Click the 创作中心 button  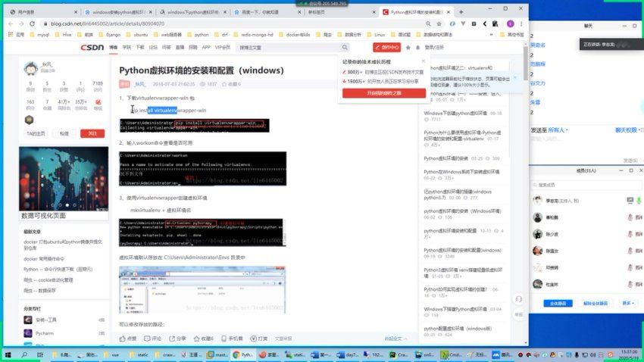point(387,47)
